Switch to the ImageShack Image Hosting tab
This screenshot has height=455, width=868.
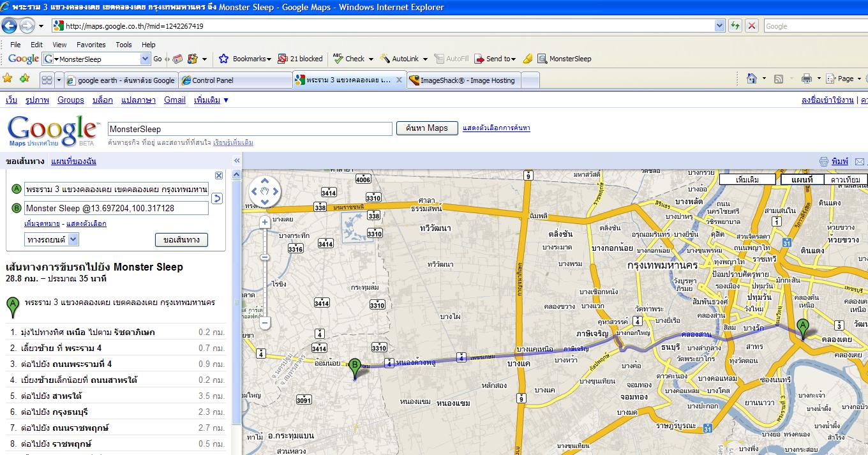click(465, 80)
